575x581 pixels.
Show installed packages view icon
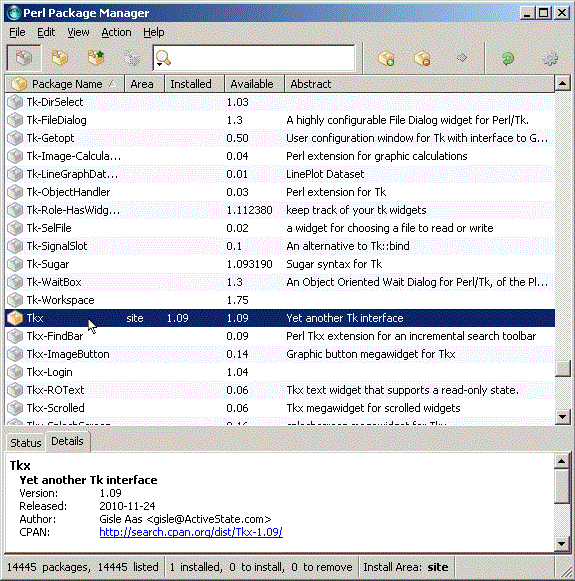coord(60,58)
